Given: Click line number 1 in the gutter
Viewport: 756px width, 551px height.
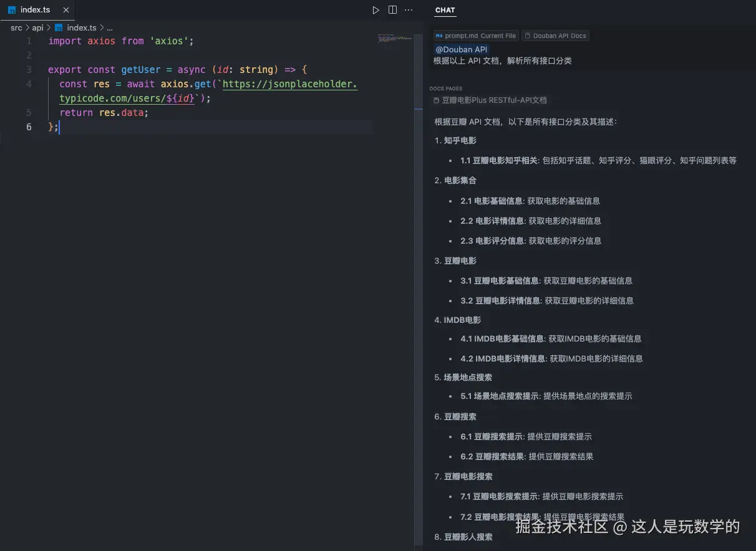Looking at the screenshot, I should click(29, 41).
